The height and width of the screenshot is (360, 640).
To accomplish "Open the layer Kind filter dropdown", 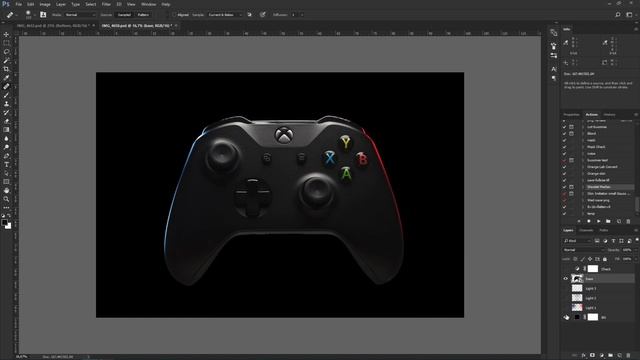I will [x=578, y=241].
